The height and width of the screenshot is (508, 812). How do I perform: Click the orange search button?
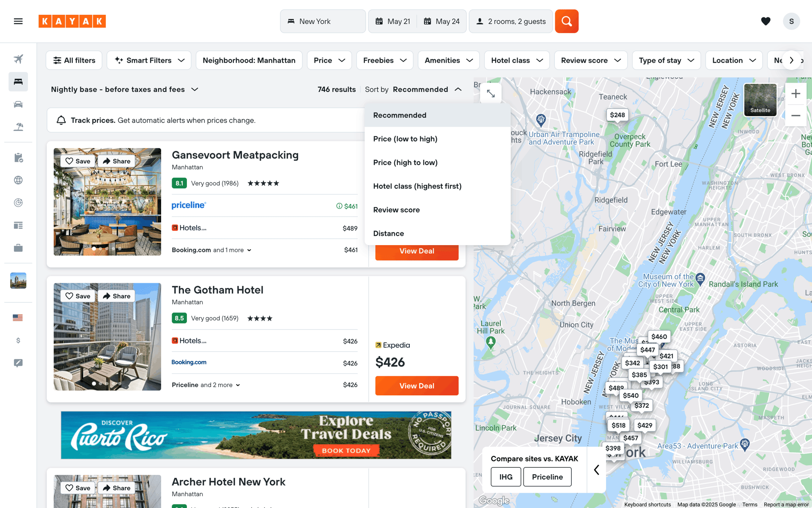pyautogui.click(x=567, y=21)
